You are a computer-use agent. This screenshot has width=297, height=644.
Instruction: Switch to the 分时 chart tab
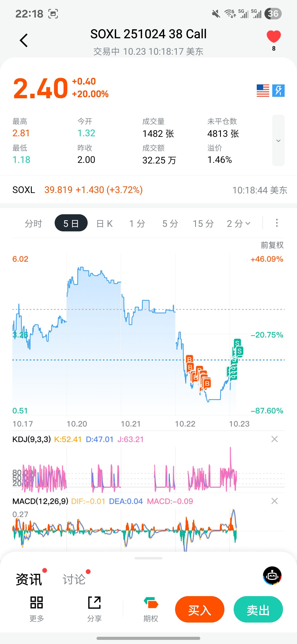33,223
